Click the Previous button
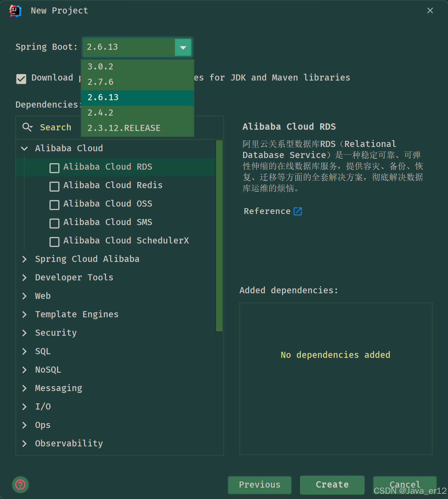 260,485
